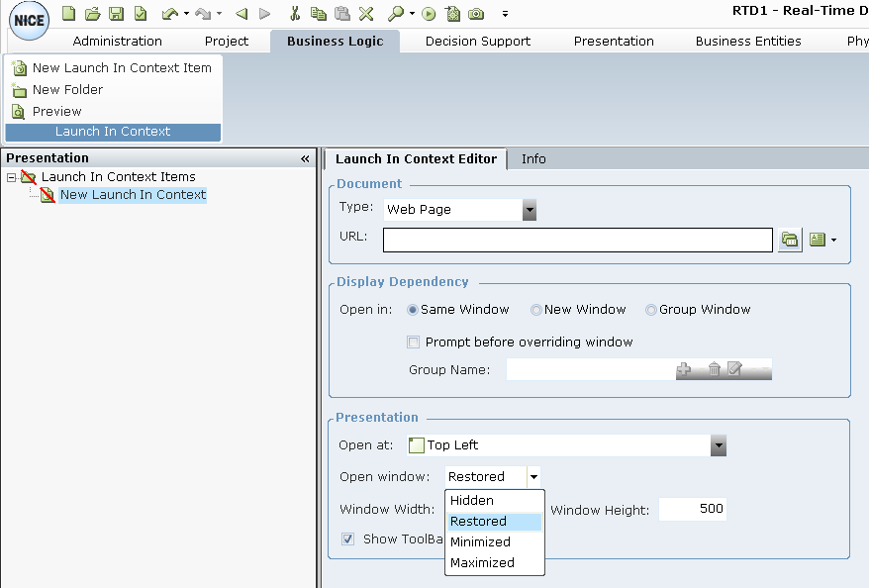Select the Group Window radio option
869x588 pixels.
click(651, 310)
